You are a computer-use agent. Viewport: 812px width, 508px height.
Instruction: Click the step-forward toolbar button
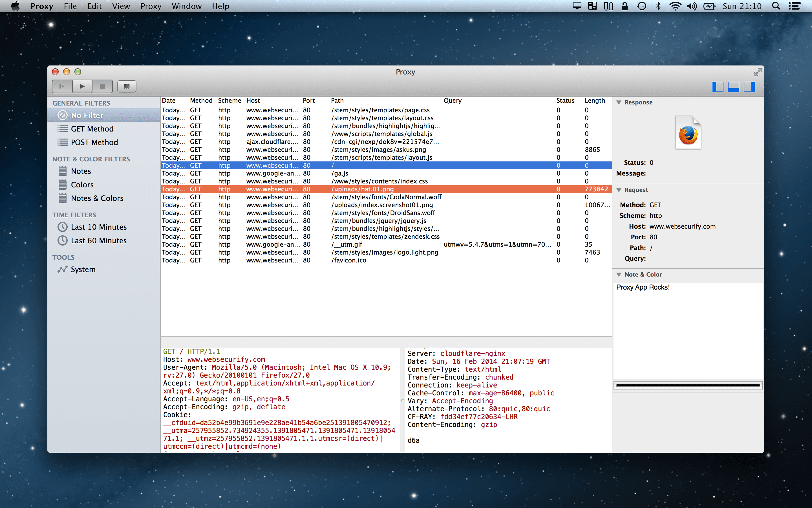click(x=62, y=86)
